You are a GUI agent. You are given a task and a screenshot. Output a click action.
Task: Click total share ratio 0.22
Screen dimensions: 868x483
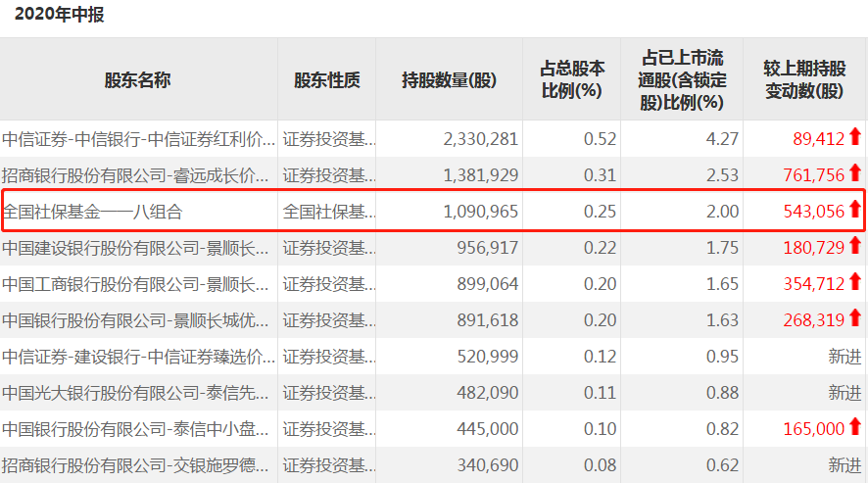pos(601,248)
